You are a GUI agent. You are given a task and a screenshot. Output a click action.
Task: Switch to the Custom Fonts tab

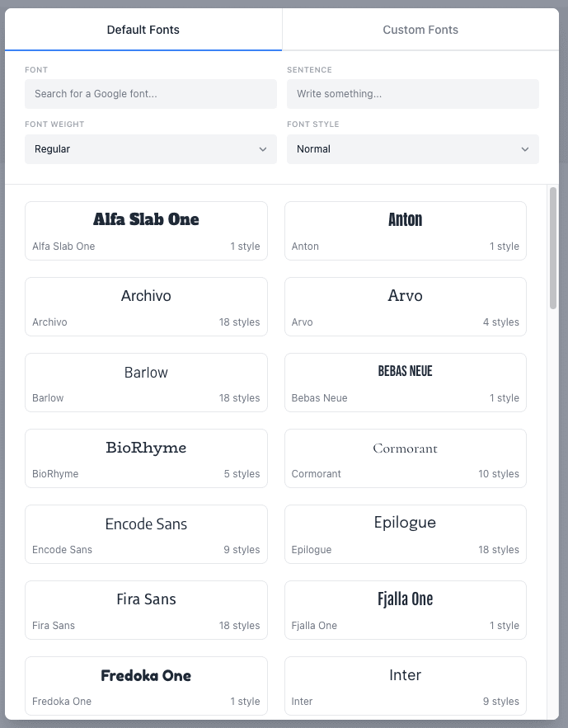coord(420,30)
